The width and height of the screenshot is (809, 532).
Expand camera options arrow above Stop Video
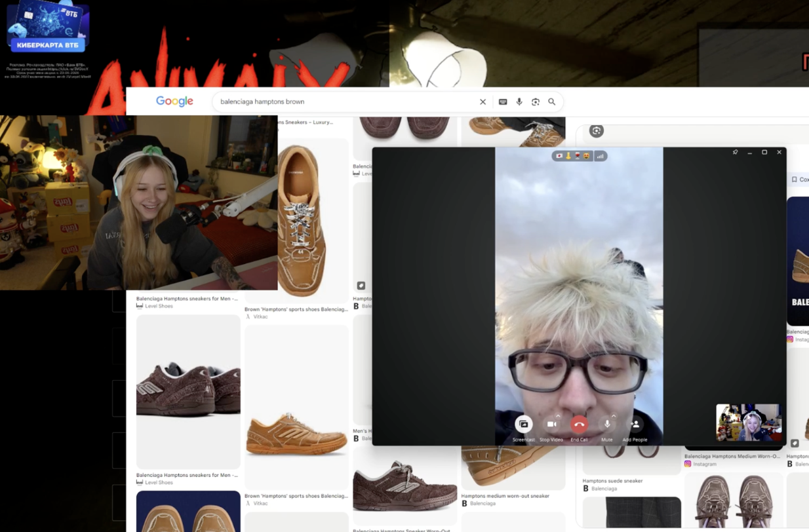coord(559,415)
